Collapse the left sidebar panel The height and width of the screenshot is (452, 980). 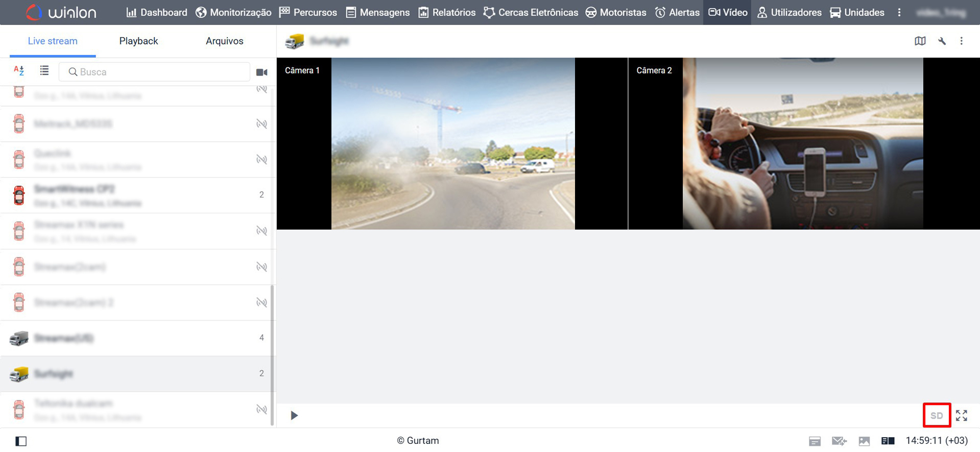(21, 441)
